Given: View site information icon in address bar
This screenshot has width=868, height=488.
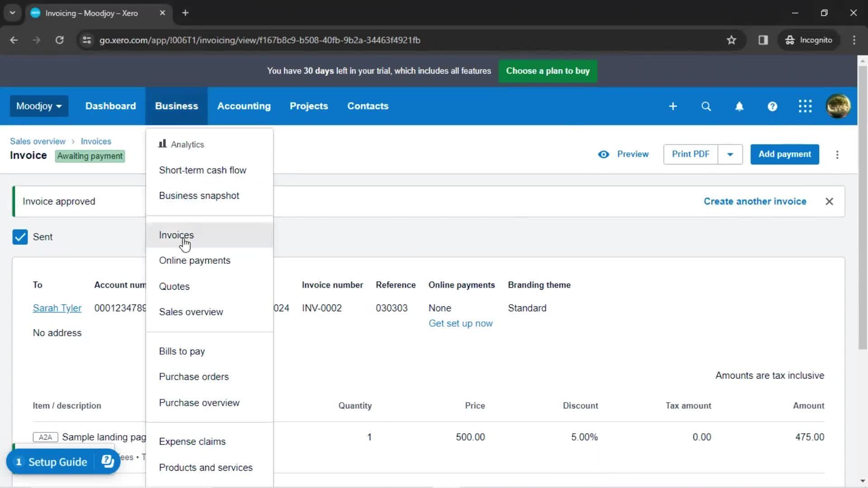Looking at the screenshot, I should [87, 40].
